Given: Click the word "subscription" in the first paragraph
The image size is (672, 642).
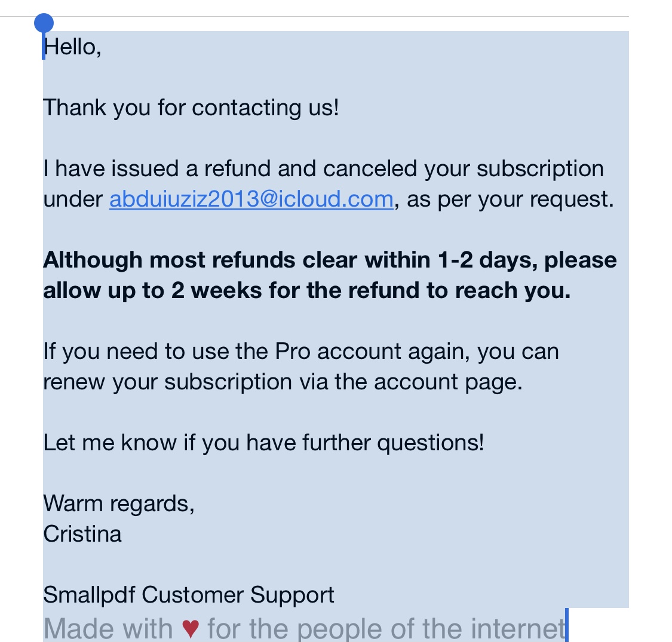Looking at the screenshot, I should point(540,168).
